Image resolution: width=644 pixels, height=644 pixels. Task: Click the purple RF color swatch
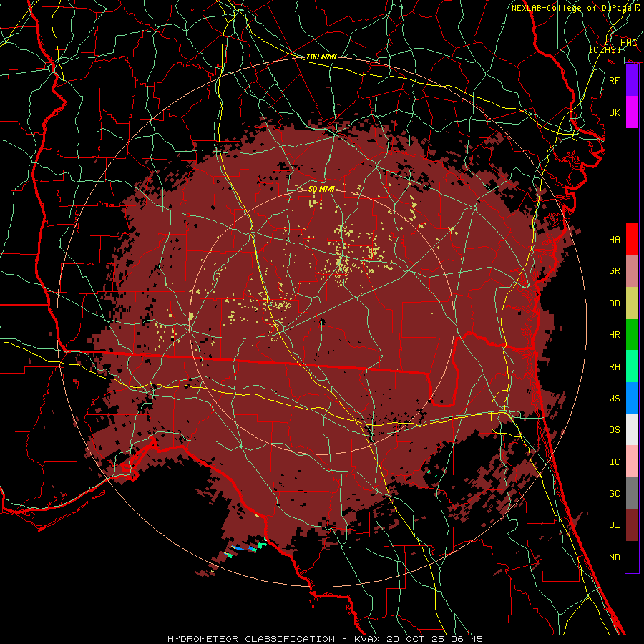[x=632, y=80]
